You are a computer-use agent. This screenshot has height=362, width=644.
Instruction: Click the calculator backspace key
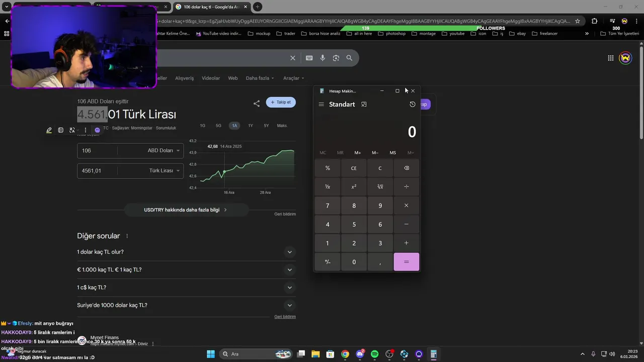[x=407, y=168]
